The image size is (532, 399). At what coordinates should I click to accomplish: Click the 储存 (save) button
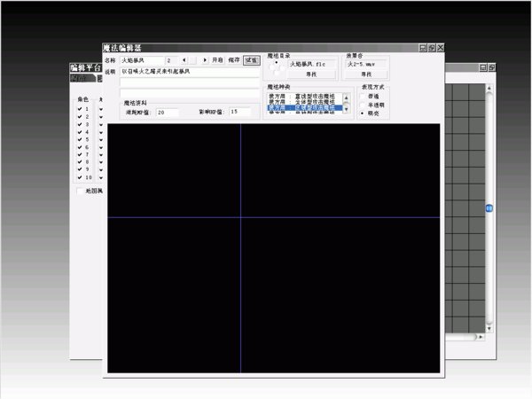234,60
